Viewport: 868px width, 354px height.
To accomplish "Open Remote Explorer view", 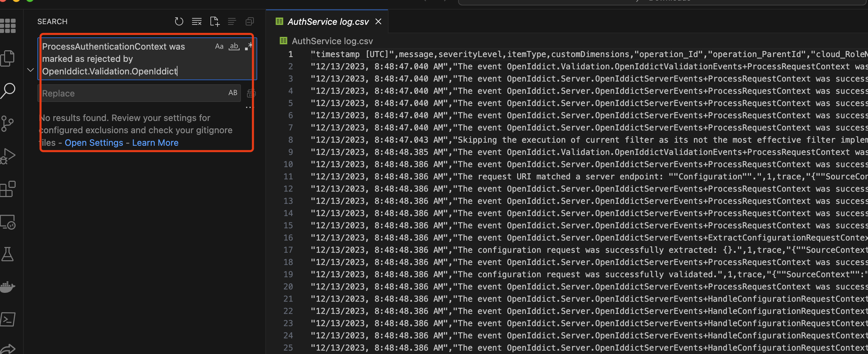I will 7,222.
